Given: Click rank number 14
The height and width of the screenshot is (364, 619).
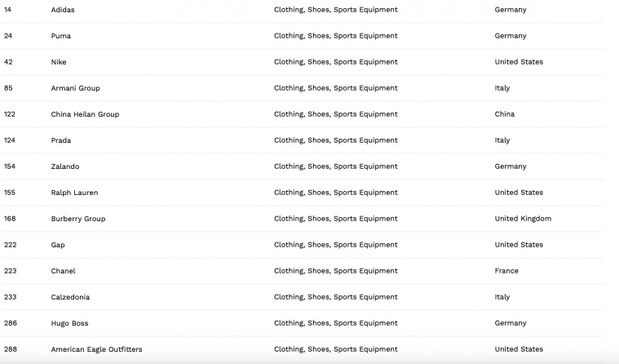Looking at the screenshot, I should tap(8, 10).
